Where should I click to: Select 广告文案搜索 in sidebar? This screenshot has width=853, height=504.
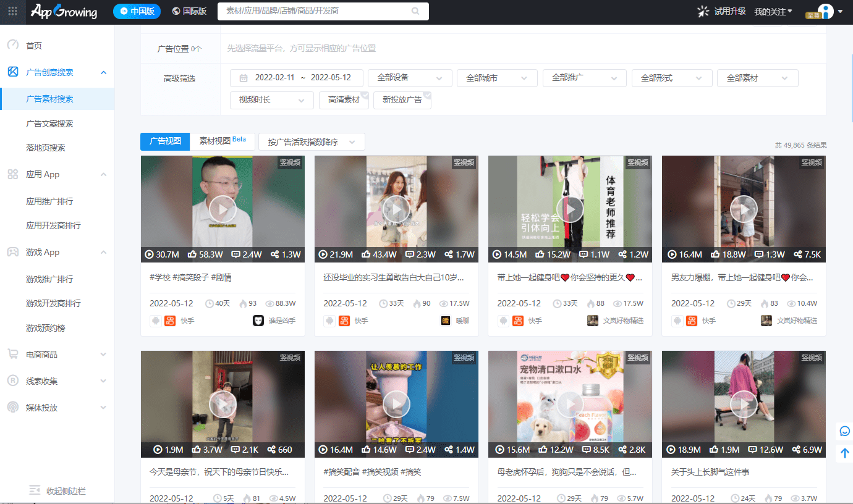click(x=49, y=124)
